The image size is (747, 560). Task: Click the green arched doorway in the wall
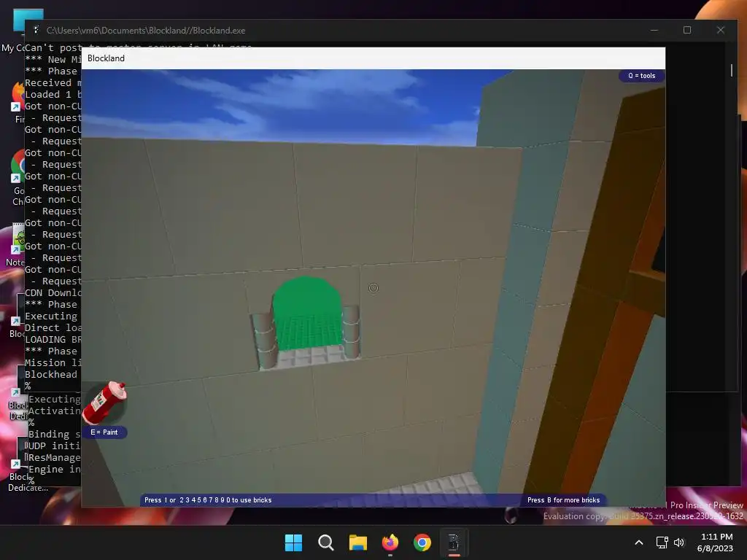pyautogui.click(x=307, y=314)
